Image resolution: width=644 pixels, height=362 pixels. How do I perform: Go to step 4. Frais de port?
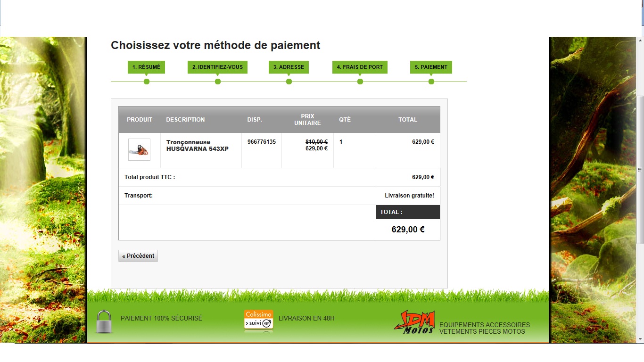(x=360, y=67)
